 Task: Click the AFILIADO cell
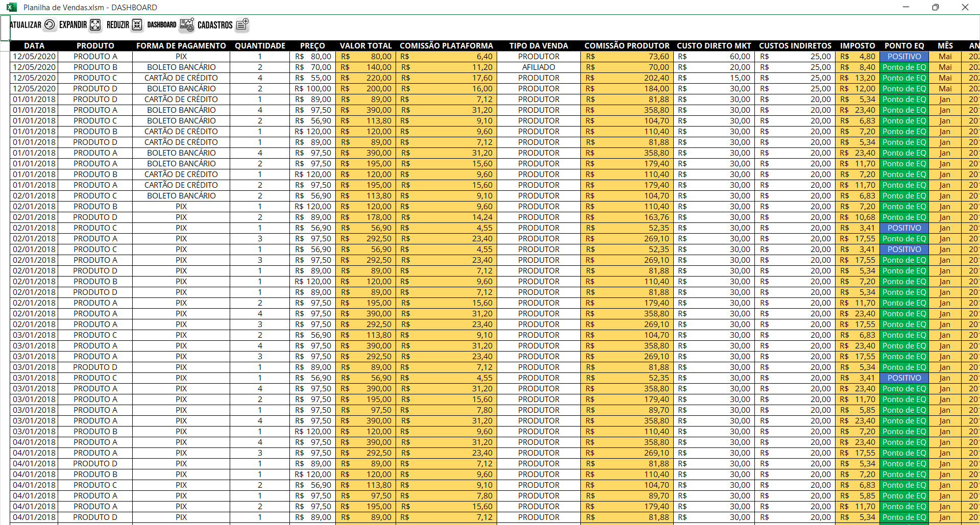coord(538,67)
